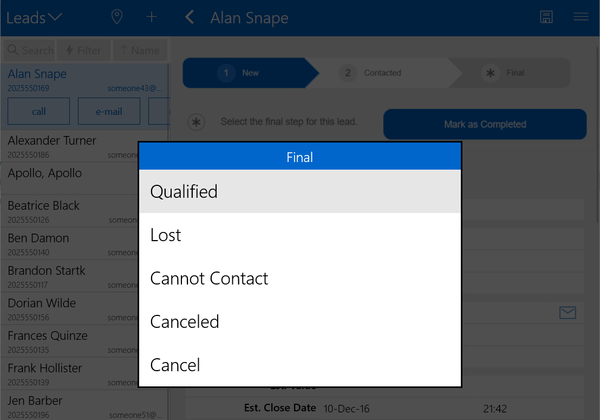Open the Leads dropdown chevron
The width and height of the screenshot is (600, 420).
click(x=54, y=17)
